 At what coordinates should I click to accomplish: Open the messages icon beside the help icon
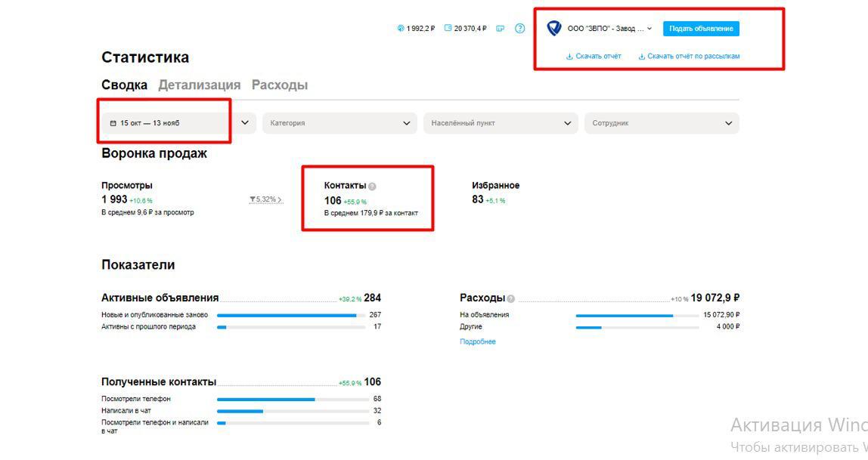click(500, 29)
